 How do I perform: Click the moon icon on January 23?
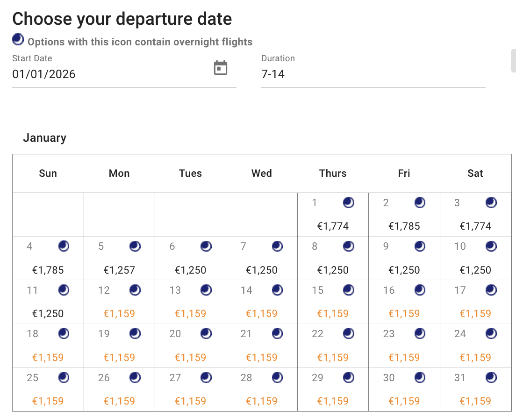point(420,333)
